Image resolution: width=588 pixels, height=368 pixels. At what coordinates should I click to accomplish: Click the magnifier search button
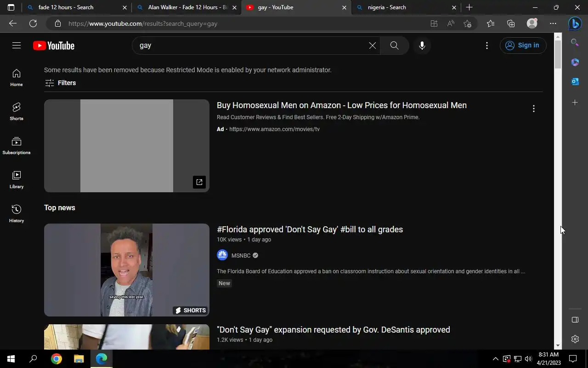coord(394,46)
